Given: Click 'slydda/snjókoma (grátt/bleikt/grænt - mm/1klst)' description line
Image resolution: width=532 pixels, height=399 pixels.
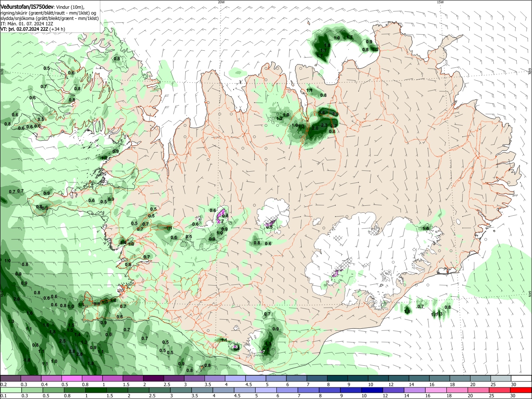Looking at the screenshot, I should [49, 18].
